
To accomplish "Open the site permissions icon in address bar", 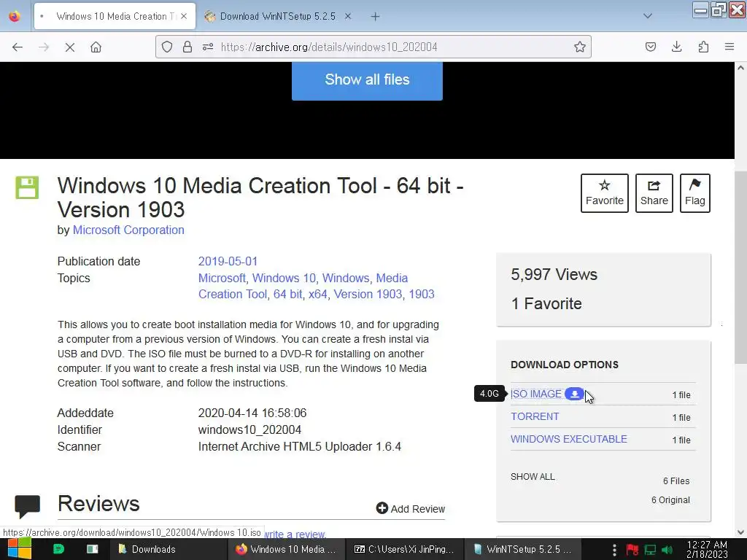I will (208, 47).
